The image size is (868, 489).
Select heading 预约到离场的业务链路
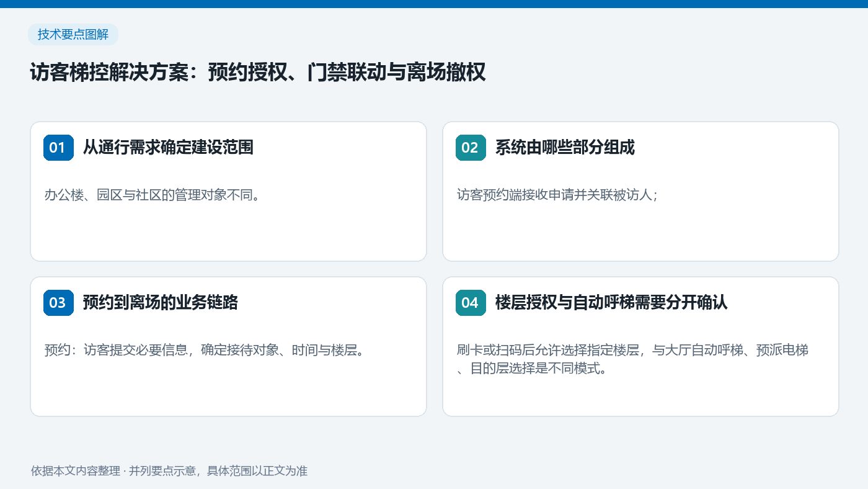click(161, 303)
